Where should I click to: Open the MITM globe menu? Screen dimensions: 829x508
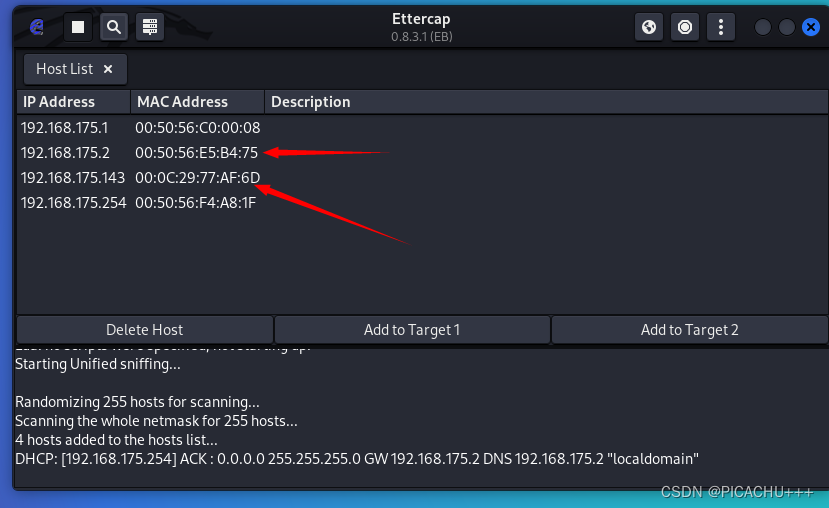tap(649, 27)
